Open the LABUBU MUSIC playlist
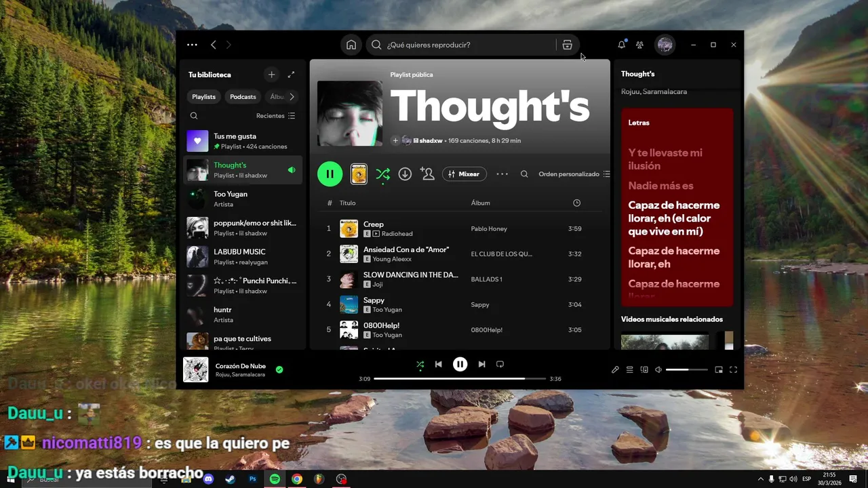 (x=243, y=257)
